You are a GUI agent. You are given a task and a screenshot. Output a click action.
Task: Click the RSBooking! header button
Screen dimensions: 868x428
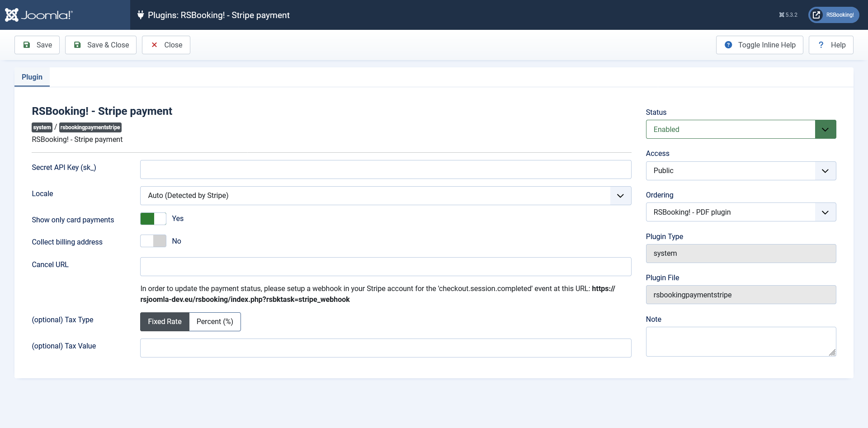point(834,15)
